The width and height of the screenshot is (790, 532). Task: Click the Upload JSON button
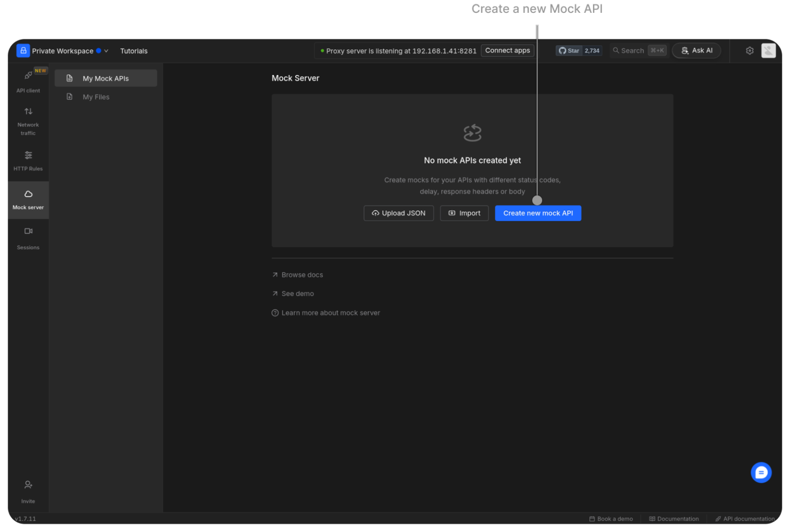coord(399,213)
